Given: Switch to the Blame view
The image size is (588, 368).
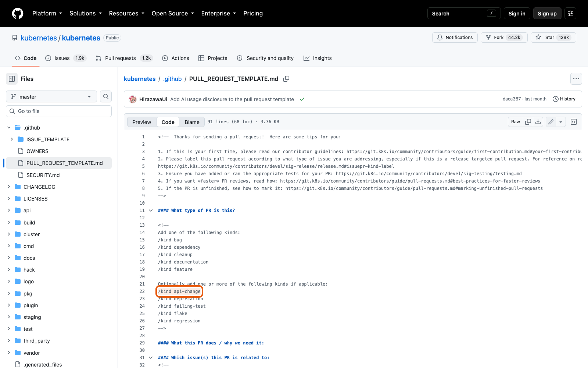Looking at the screenshot, I should click(x=192, y=122).
